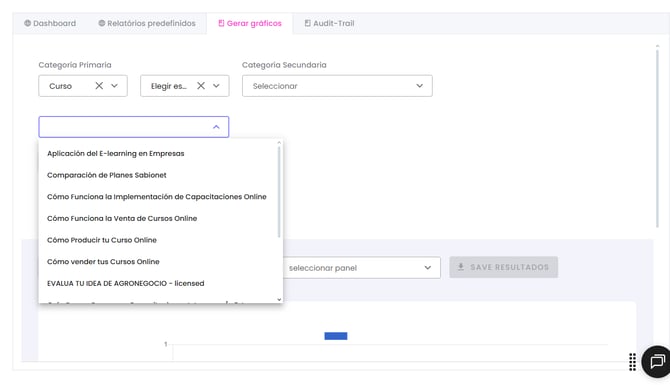The image size is (670, 385).
Task: Click the Relatórios predefinidos globe icon
Action: pos(101,23)
